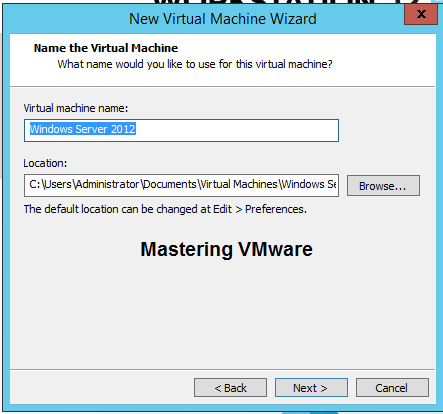Click the 'New Virtual Machine Wizard' title bar
This screenshot has height=414, width=443.
(x=223, y=19)
